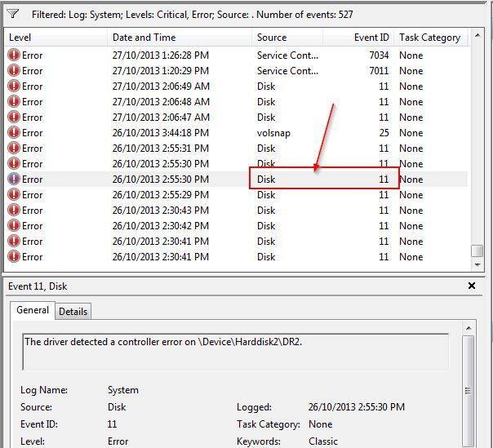The image size is (493, 448).
Task: Sort by Task Category column header
Action: pos(431,38)
